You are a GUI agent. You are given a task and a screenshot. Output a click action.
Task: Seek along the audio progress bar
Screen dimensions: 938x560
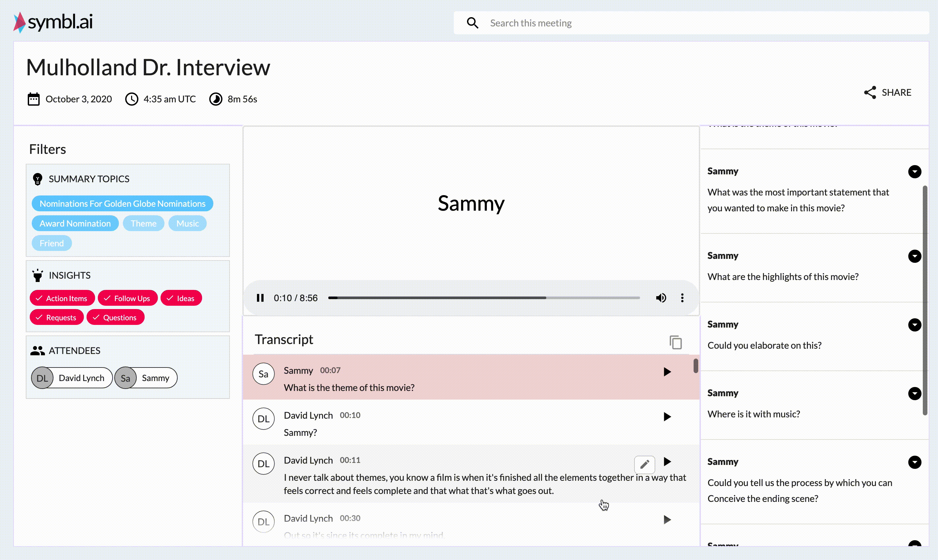pyautogui.click(x=484, y=298)
